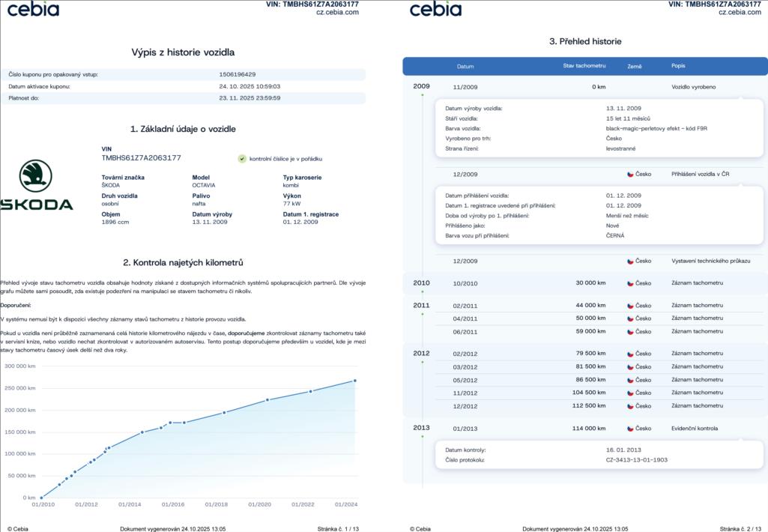Click the Stav tachometru column header
The height and width of the screenshot is (532, 768).
[x=584, y=66]
